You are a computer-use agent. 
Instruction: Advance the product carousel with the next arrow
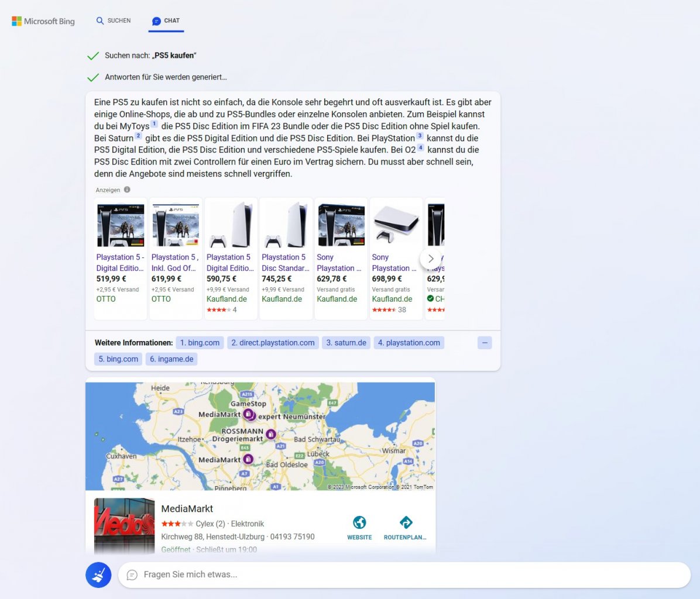click(431, 259)
